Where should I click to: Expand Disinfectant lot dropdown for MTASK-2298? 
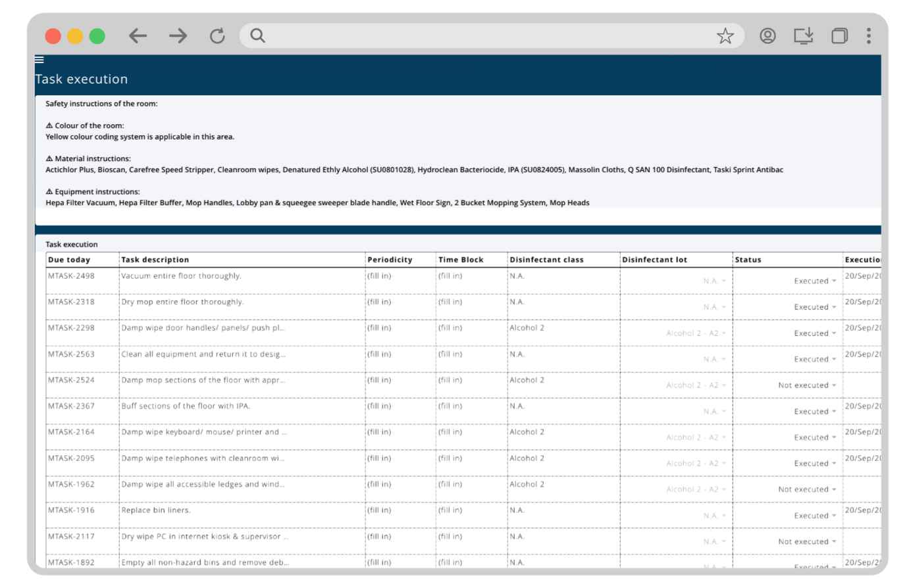pos(696,333)
